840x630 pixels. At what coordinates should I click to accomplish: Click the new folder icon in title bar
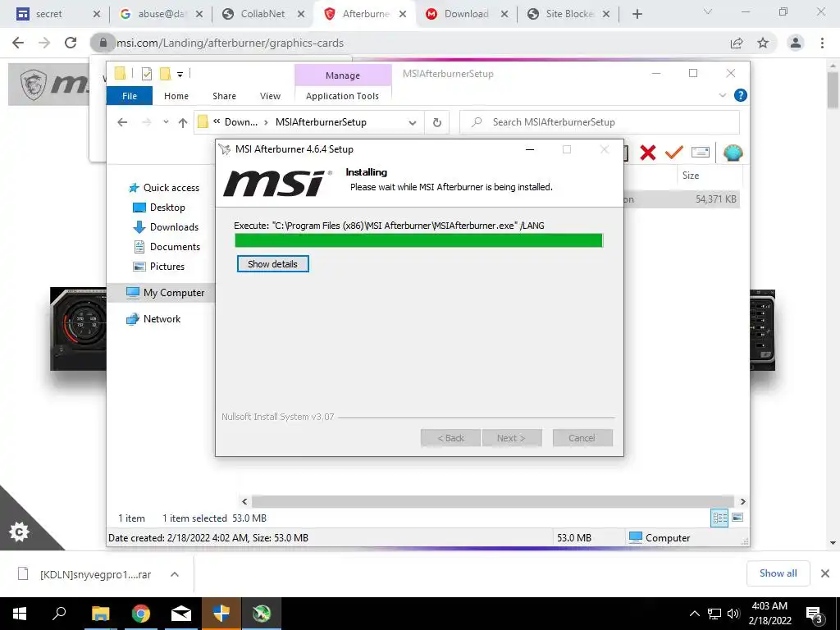165,74
